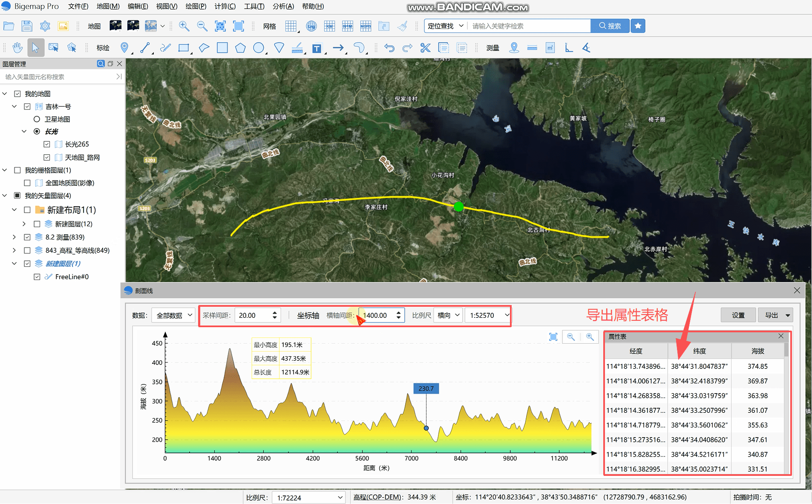
Task: Toggle the 我的地图 checkbox
Action: [x=17, y=94]
